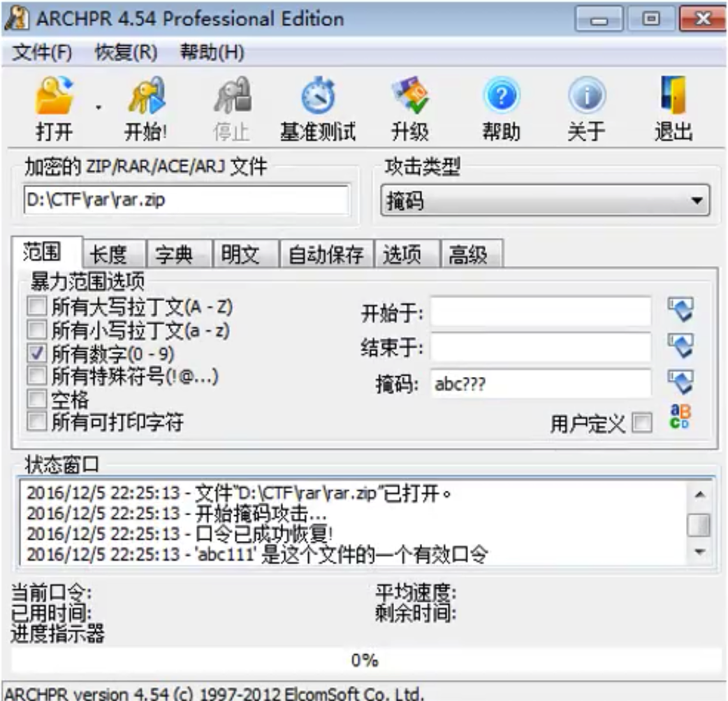The image size is (728, 701).
Task: Click the log line '开始掩码攻击...'
Action: [x=177, y=513]
